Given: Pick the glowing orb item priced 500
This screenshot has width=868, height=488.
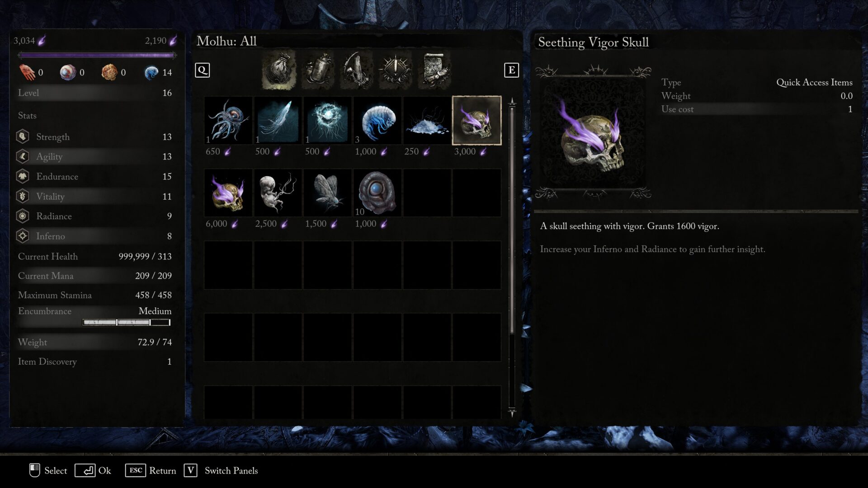Looking at the screenshot, I should point(328,120).
